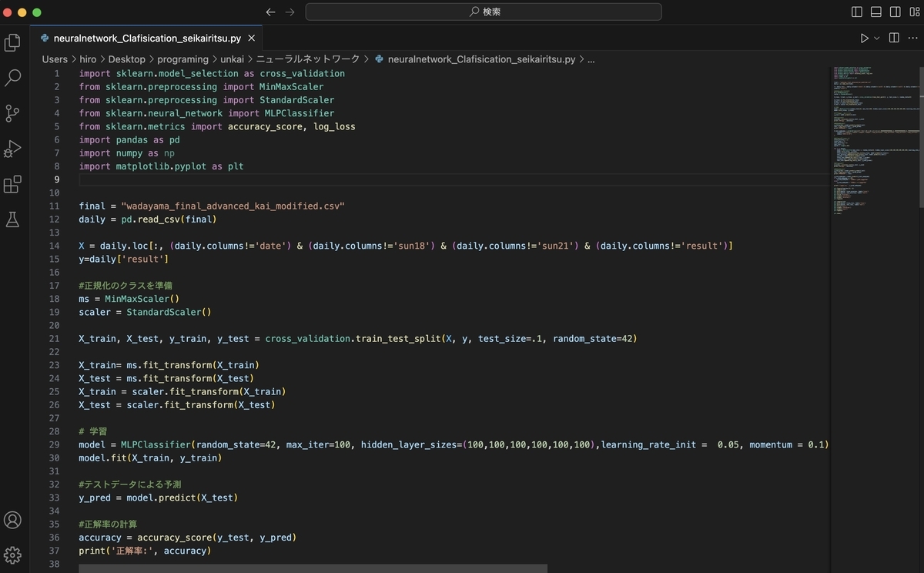924x573 pixels.
Task: Run the Python file with play button
Action: coord(864,38)
